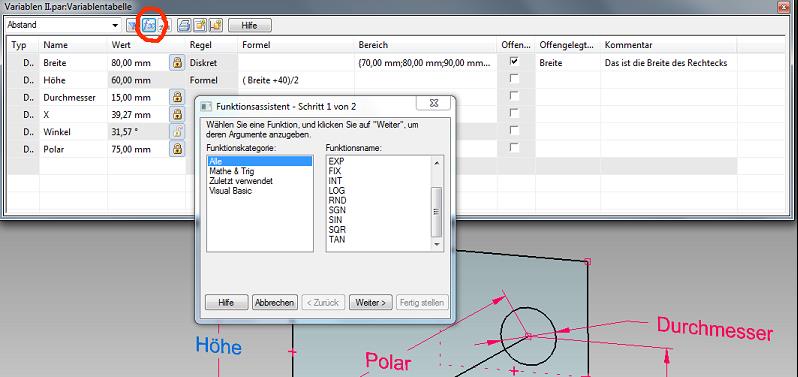
Task: Select the FIX function
Action: 335,171
